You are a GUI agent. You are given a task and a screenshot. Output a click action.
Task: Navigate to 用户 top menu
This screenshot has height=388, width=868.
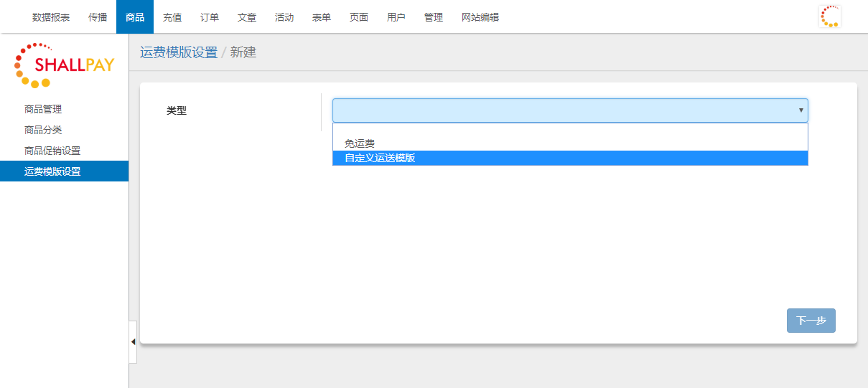coord(396,17)
